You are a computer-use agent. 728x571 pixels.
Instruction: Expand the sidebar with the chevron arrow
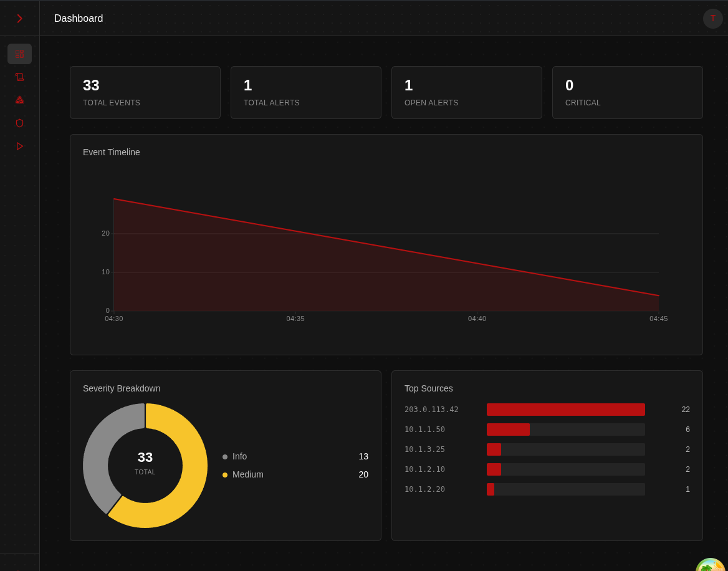pos(19,19)
